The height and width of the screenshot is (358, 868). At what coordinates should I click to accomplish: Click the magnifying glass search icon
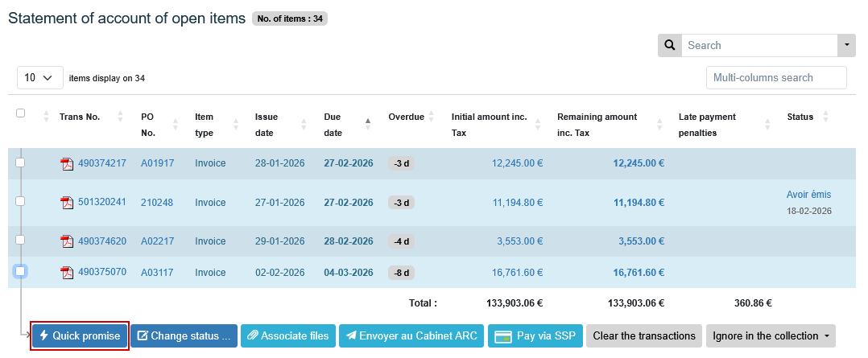tap(670, 46)
